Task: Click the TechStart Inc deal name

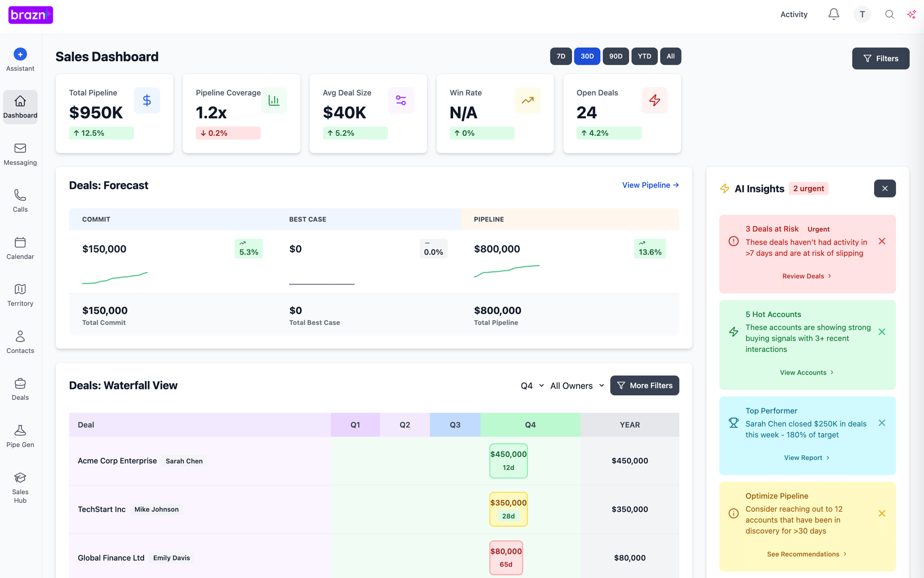Action: coord(102,509)
